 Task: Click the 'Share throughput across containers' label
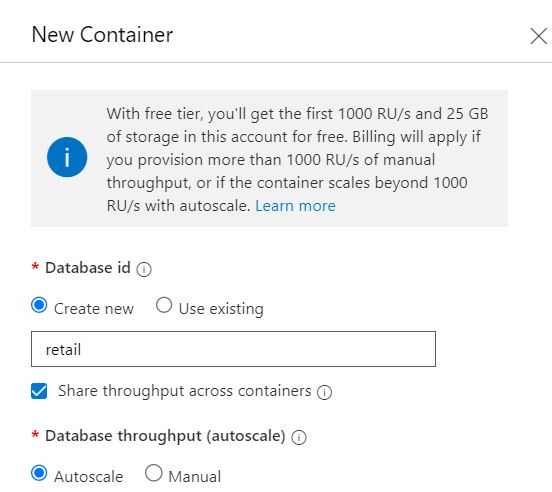pyautogui.click(x=185, y=391)
